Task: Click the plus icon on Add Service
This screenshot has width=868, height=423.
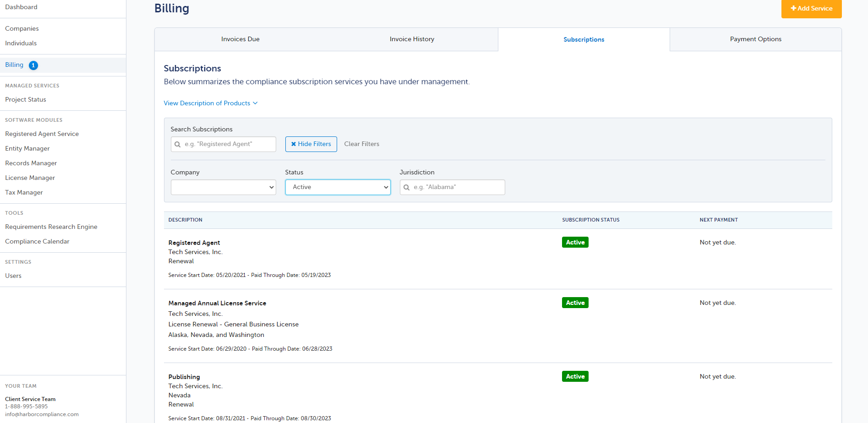Action: tap(793, 8)
